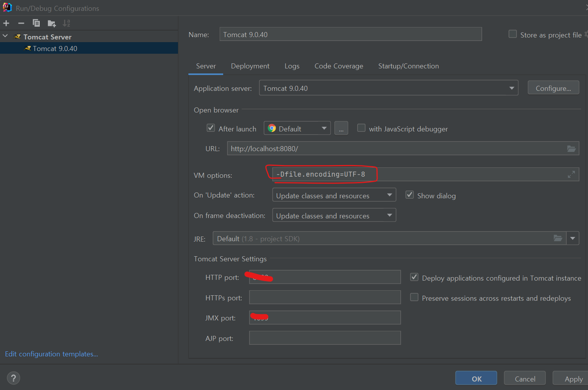
Task: Enable Preserve sessions across restarts and redeploys
Action: (x=414, y=297)
